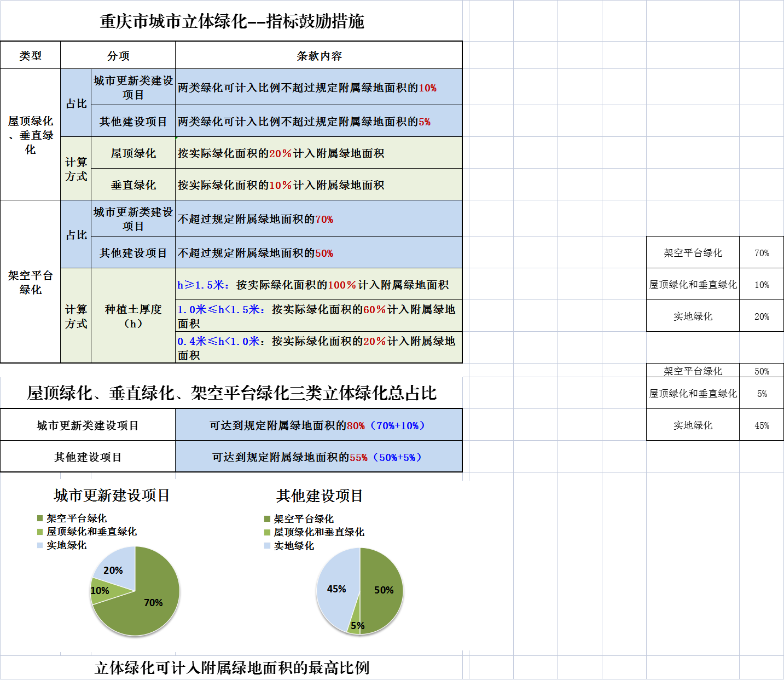
Task: Select the 20% slice in left pie chart
Action: [x=116, y=568]
